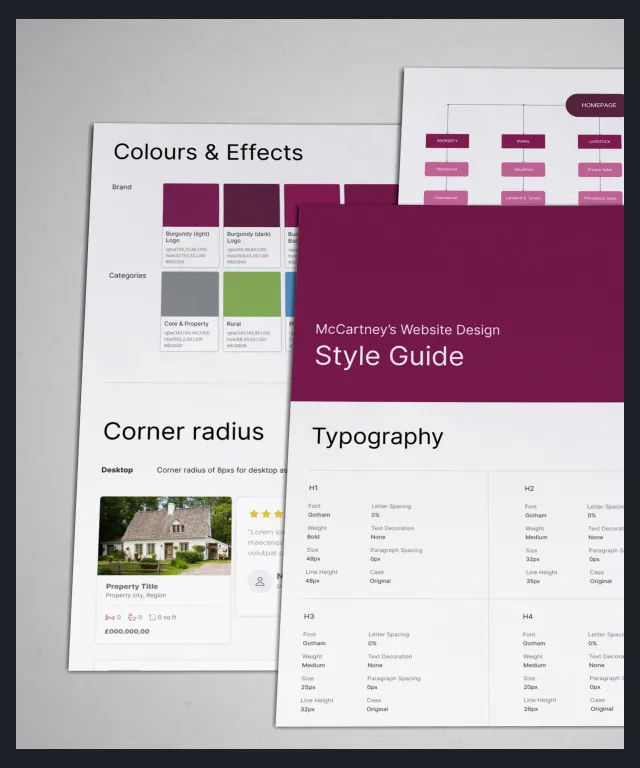Viewport: 640px width, 768px height.
Task: Click the 'Core & Property' swatch label
Action: pos(186,324)
